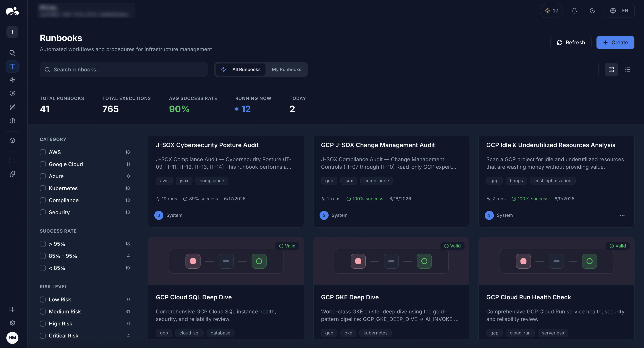This screenshot has width=644, height=348.
Task: Click Valid badge on GCP GKE card
Action: 452,246
